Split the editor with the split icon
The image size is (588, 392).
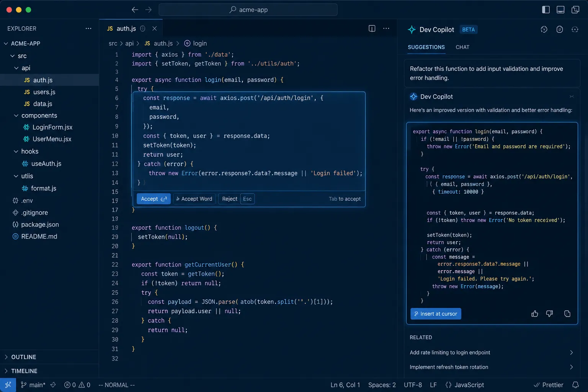pos(372,29)
